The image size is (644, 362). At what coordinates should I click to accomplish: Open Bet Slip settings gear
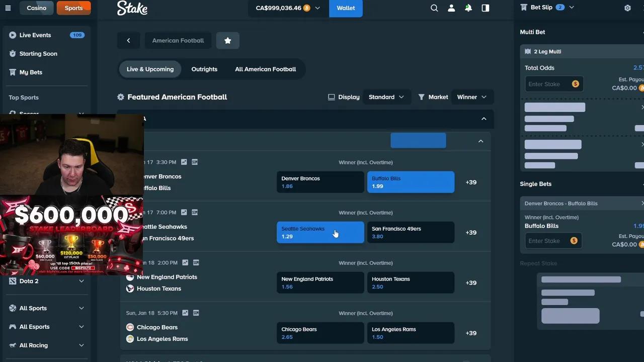tap(627, 8)
